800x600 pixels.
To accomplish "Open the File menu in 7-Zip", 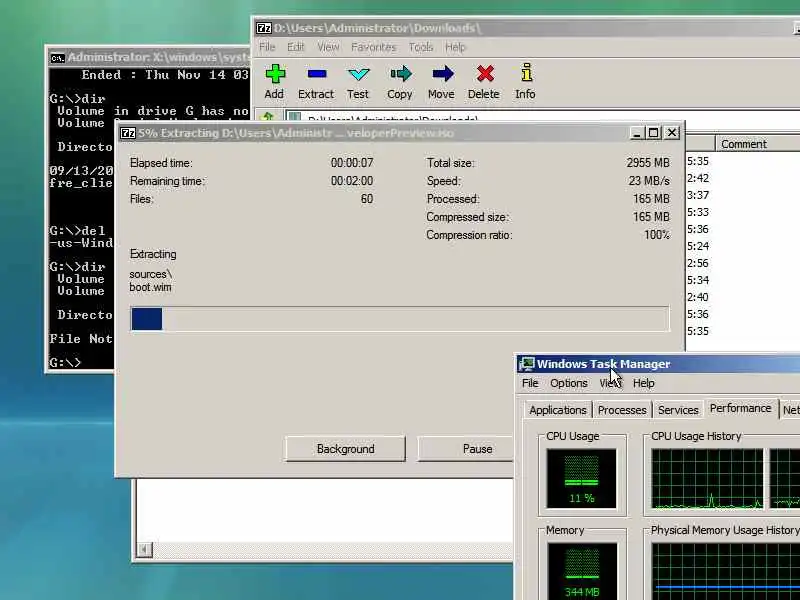I will (x=267, y=47).
